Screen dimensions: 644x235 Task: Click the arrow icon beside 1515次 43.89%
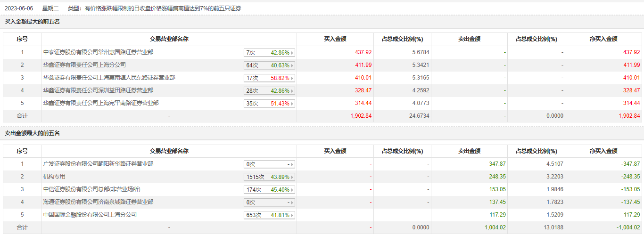coord(292,177)
